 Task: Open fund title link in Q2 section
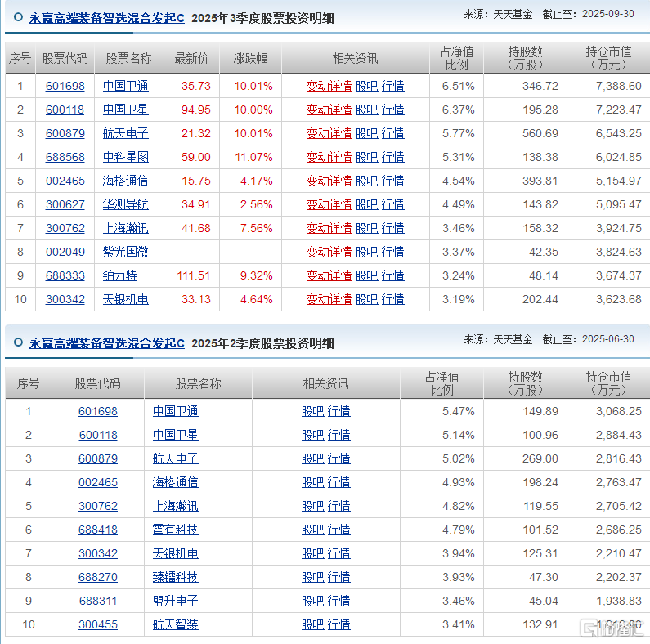107,343
